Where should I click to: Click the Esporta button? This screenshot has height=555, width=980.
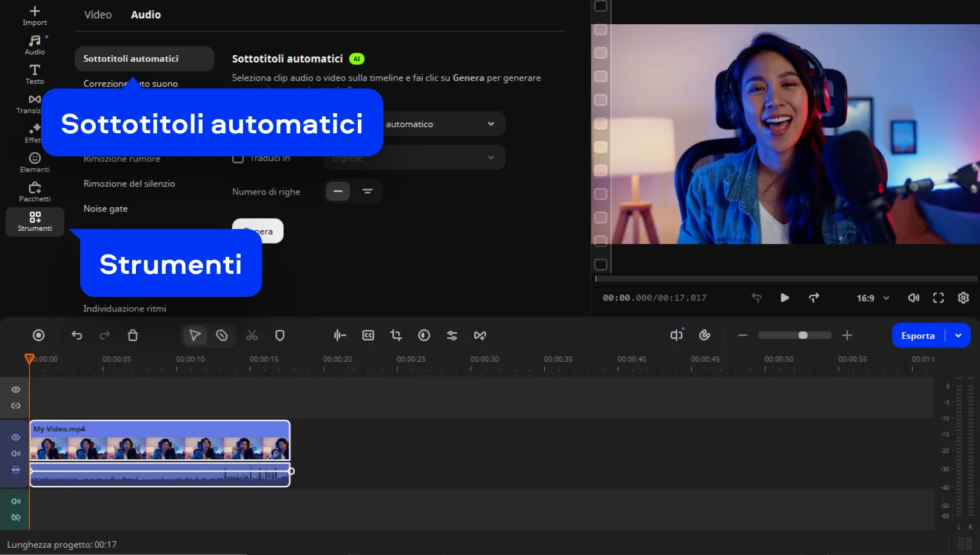click(x=918, y=336)
